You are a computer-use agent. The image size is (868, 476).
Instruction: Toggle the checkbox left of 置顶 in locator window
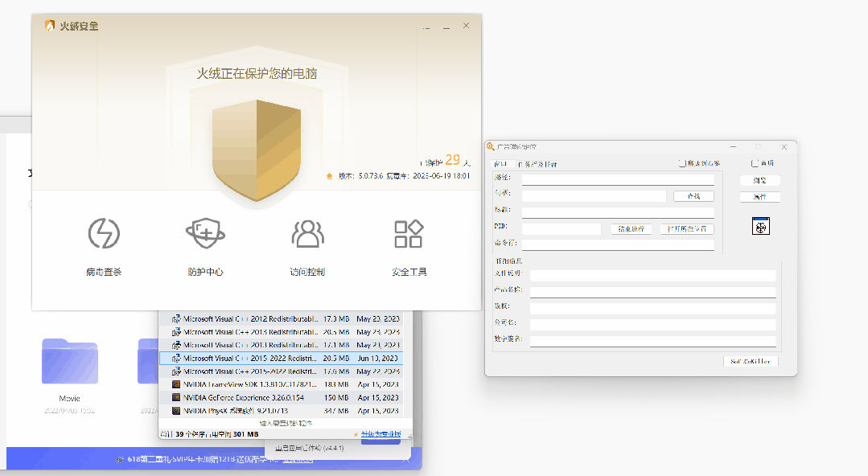pos(682,163)
